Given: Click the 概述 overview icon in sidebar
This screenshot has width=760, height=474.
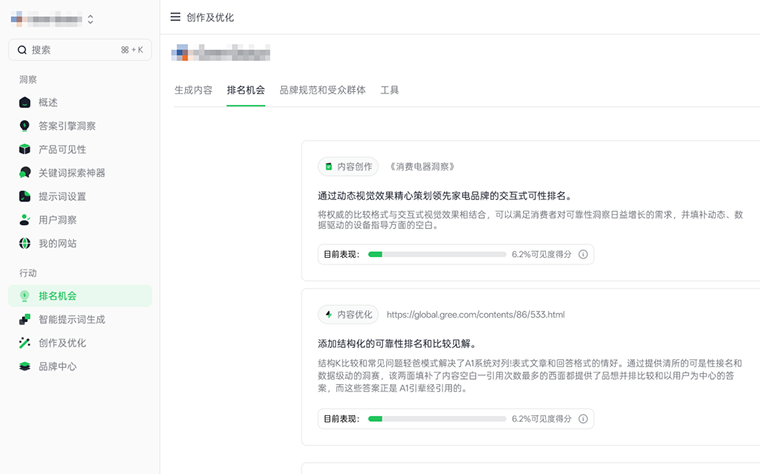Looking at the screenshot, I should coord(25,102).
